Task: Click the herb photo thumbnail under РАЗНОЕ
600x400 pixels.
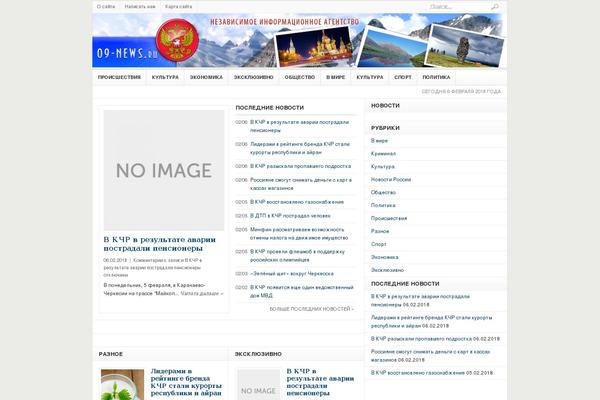Action: pyautogui.click(x=122, y=385)
